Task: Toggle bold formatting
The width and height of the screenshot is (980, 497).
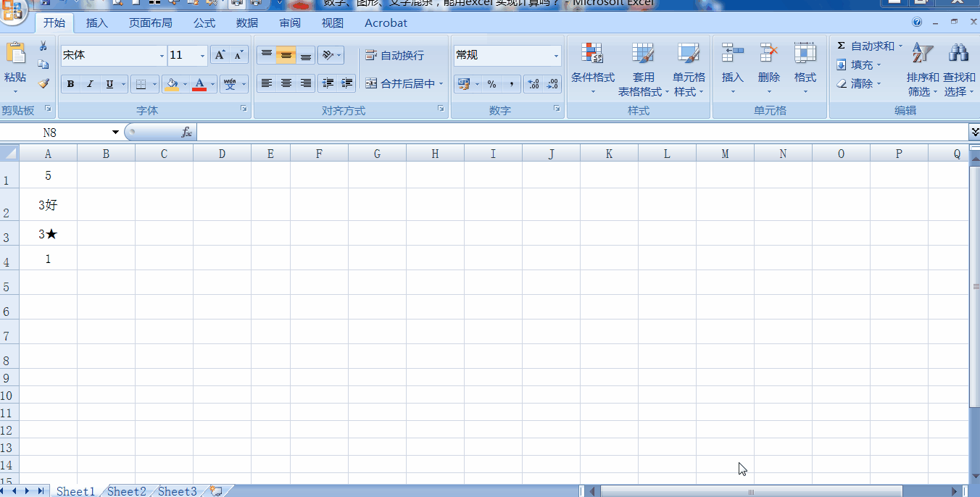Action: pos(70,83)
